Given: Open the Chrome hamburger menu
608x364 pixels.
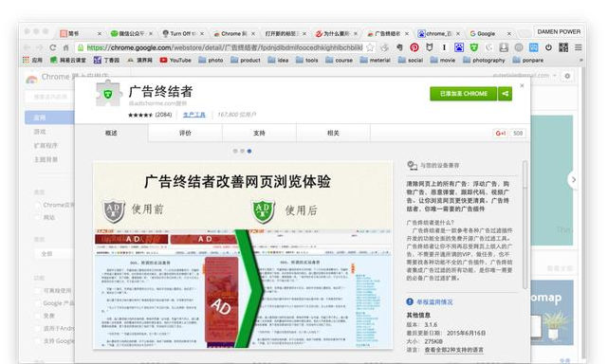Looking at the screenshot, I should [x=579, y=47].
